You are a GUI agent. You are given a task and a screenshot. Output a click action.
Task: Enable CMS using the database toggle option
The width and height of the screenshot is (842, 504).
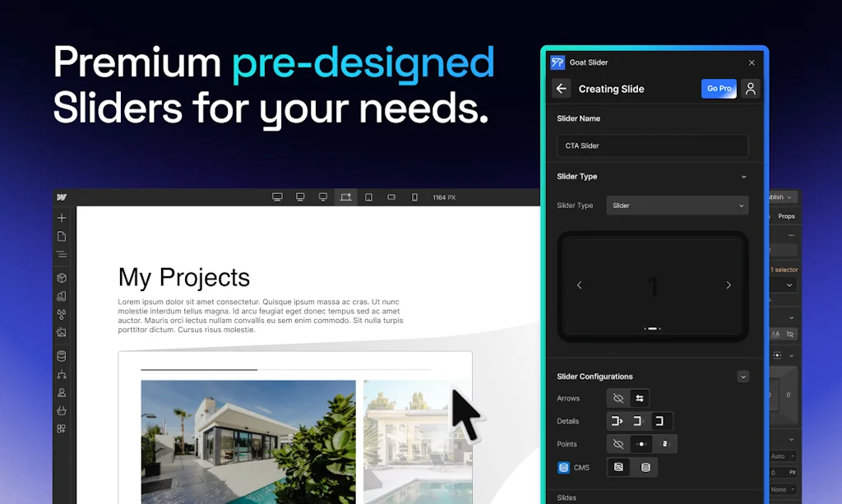(x=645, y=468)
